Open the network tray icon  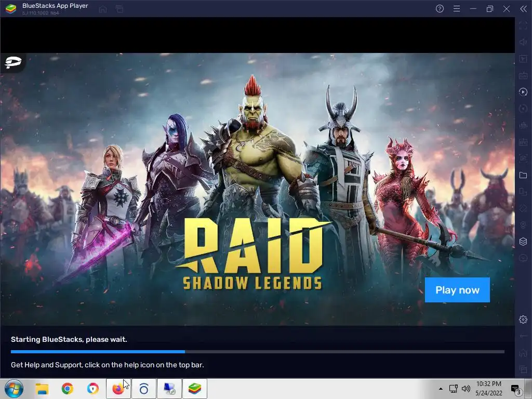tap(453, 389)
